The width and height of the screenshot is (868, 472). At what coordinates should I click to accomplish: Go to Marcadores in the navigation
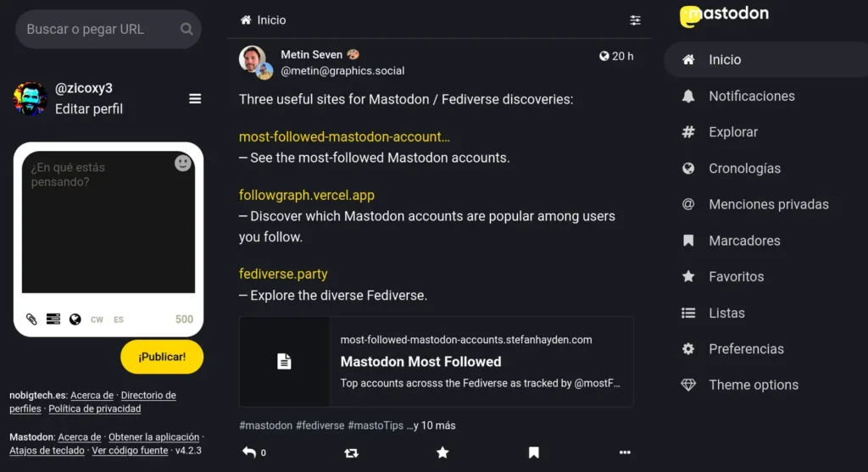point(744,241)
